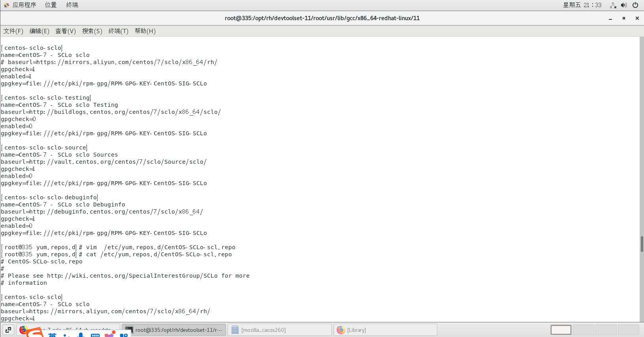
Task: Maximize the terminal window
Action: (x=624, y=19)
